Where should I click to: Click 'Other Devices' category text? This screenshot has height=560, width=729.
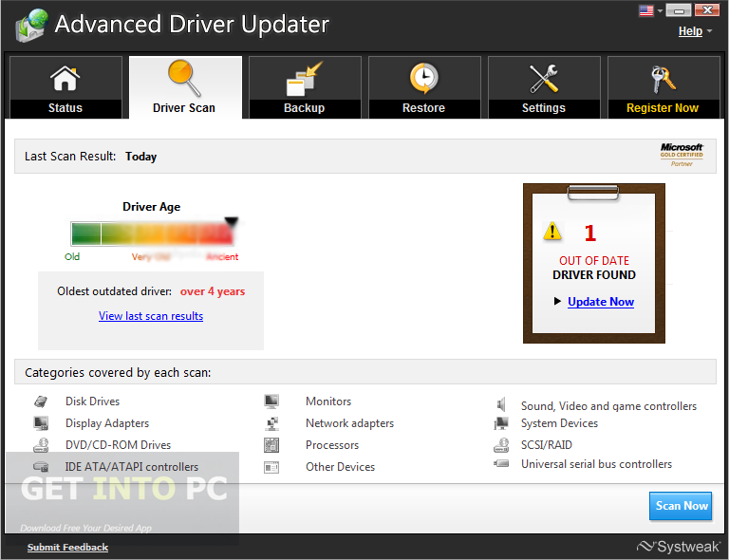pyautogui.click(x=341, y=467)
